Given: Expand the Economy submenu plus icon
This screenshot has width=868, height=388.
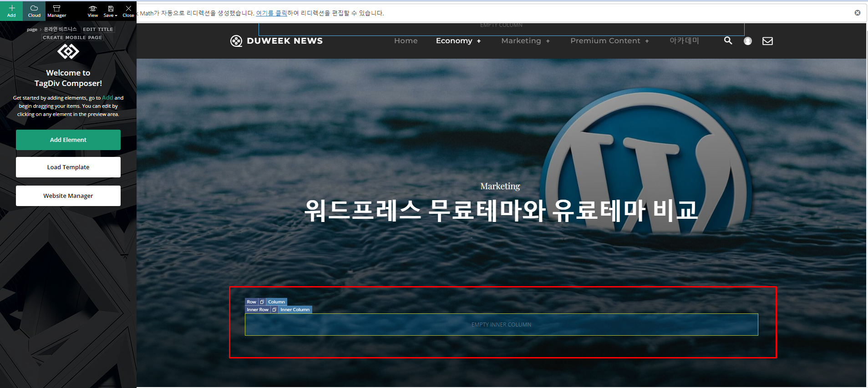Looking at the screenshot, I should tap(479, 41).
